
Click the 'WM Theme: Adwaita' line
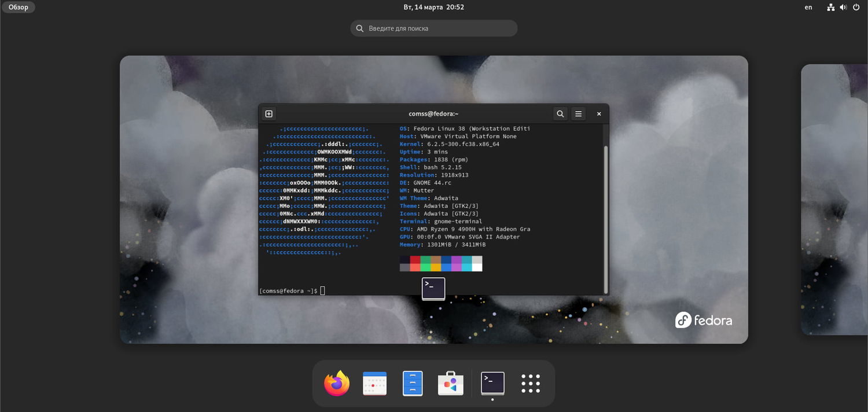click(430, 198)
